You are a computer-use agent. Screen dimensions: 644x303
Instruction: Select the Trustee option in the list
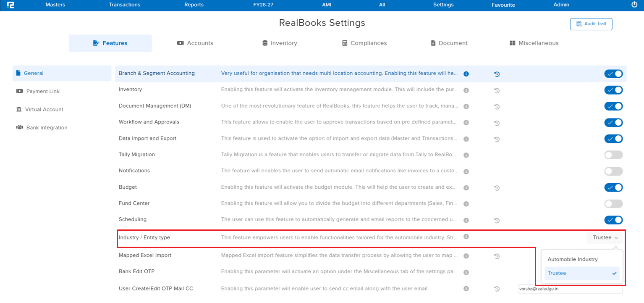(x=581, y=273)
